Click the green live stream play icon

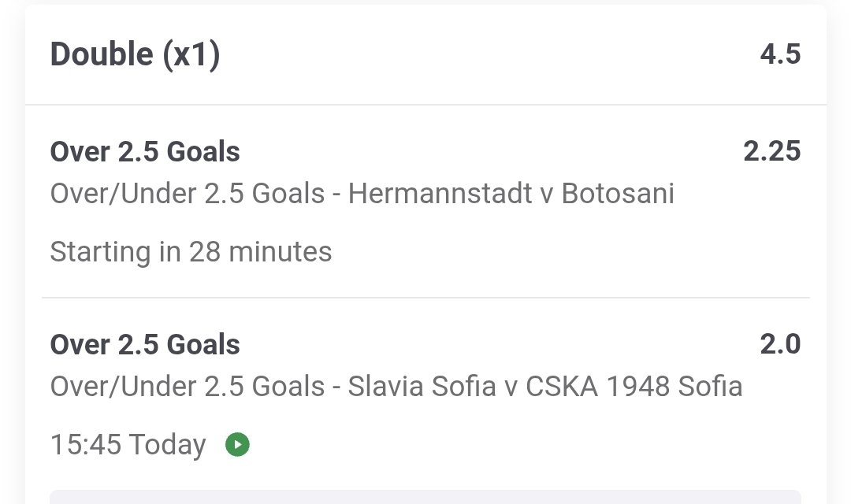click(x=237, y=445)
